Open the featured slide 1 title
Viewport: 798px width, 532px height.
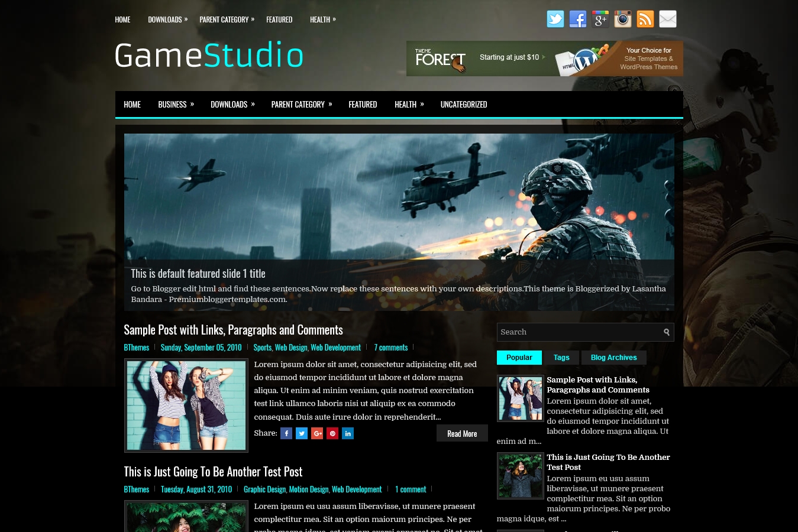point(198,274)
